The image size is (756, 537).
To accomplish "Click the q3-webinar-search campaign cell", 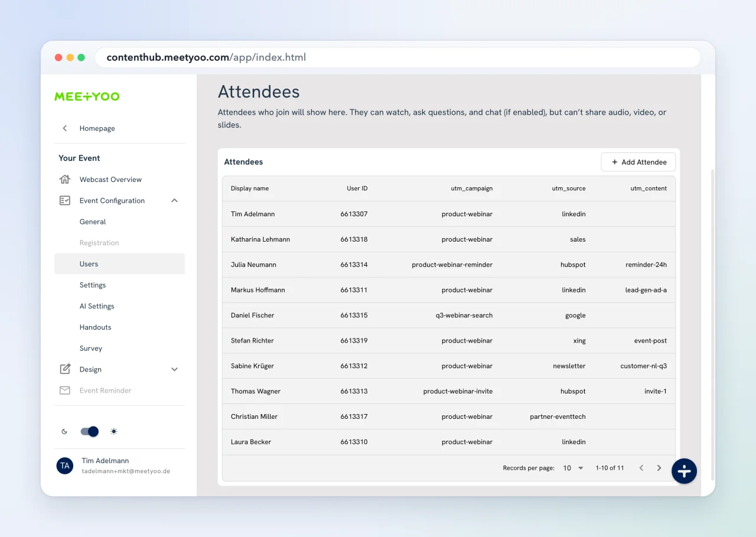I will (464, 315).
